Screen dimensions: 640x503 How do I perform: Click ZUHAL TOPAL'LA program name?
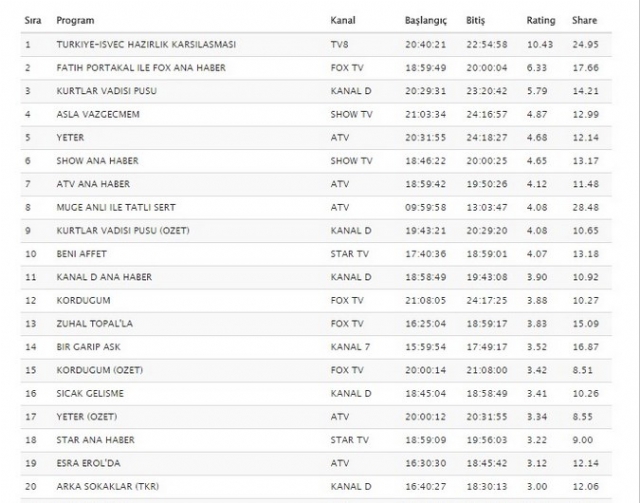95,323
